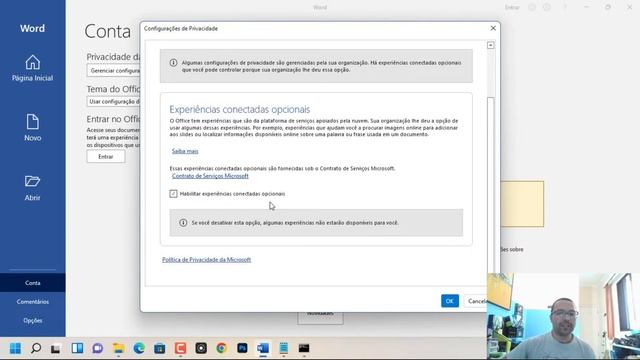Open Comentários in the Word sidebar
640x360 pixels.
coord(33,302)
